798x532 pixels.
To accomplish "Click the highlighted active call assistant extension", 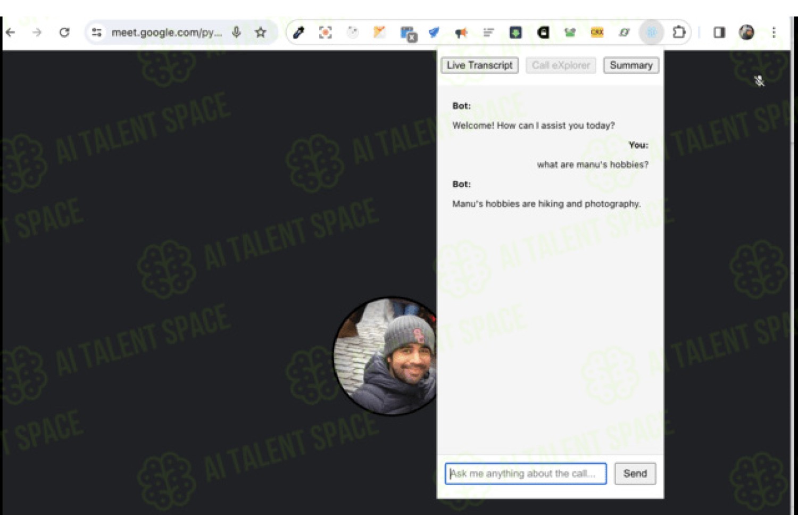I will point(652,32).
